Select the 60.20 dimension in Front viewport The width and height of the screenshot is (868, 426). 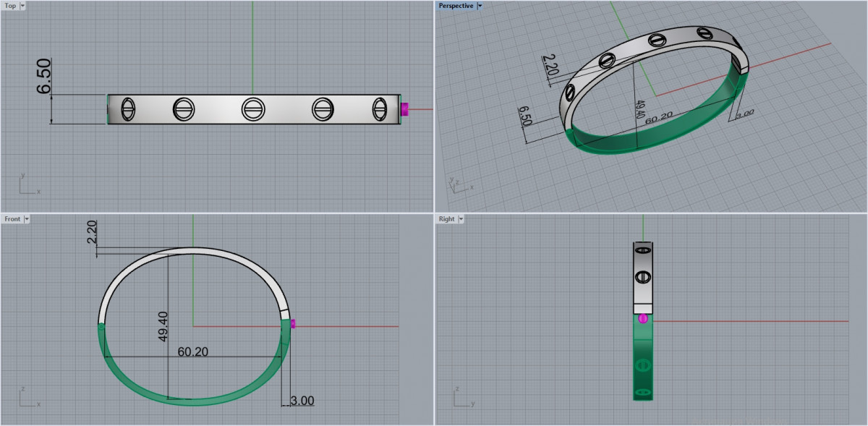[x=193, y=352]
